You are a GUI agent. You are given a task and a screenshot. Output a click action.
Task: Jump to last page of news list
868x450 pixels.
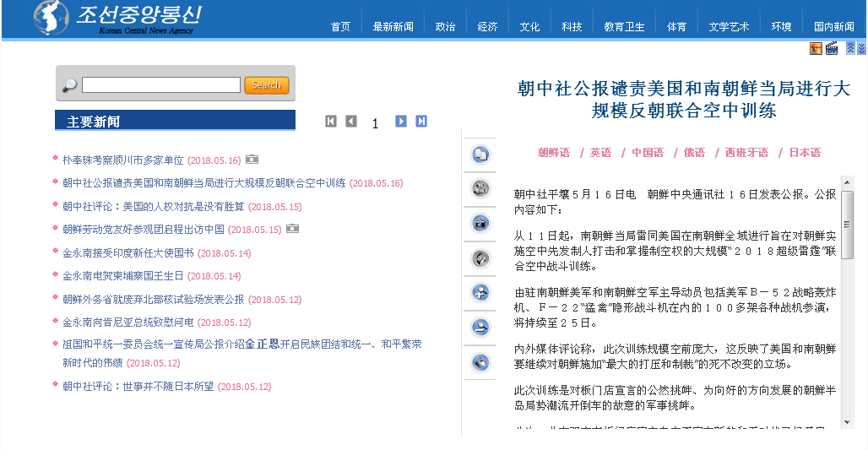click(x=421, y=122)
